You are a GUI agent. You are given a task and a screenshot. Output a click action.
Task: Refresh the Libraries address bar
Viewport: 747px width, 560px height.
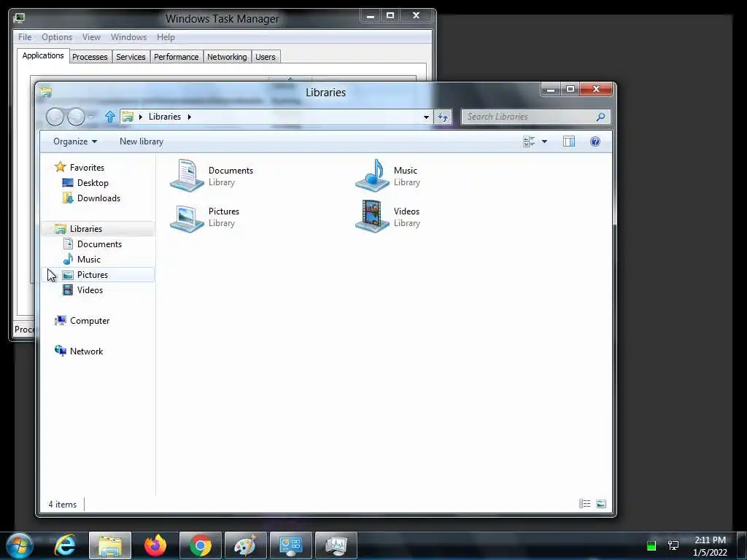[443, 117]
